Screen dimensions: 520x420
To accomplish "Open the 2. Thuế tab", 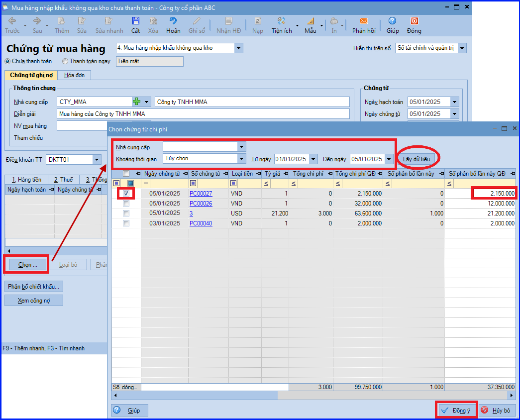I will tap(64, 180).
